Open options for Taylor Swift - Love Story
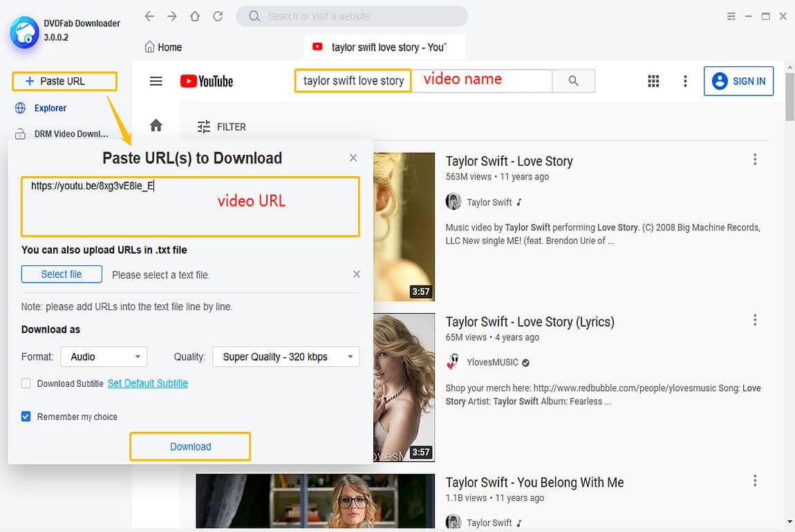Screen dimensions: 795x532 coord(755,160)
